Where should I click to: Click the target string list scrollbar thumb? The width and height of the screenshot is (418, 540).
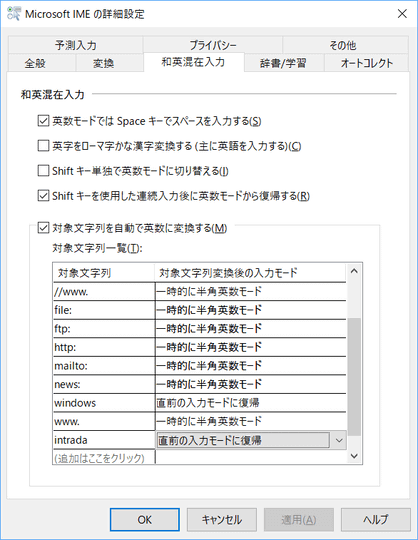354,377
